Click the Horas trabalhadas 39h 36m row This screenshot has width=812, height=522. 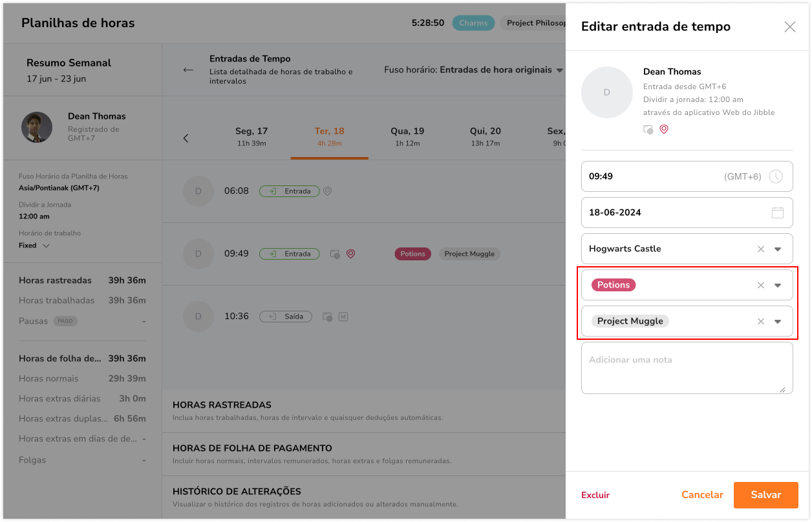[x=82, y=300]
